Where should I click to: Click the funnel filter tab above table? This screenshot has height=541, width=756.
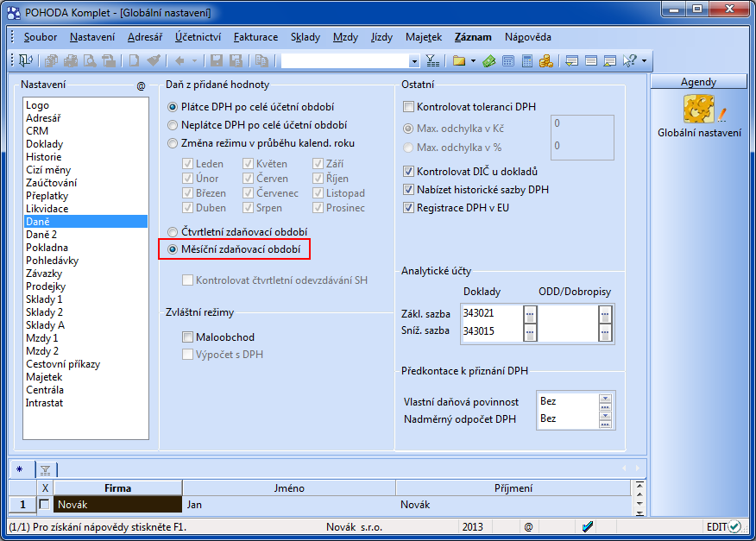pyautogui.click(x=46, y=469)
